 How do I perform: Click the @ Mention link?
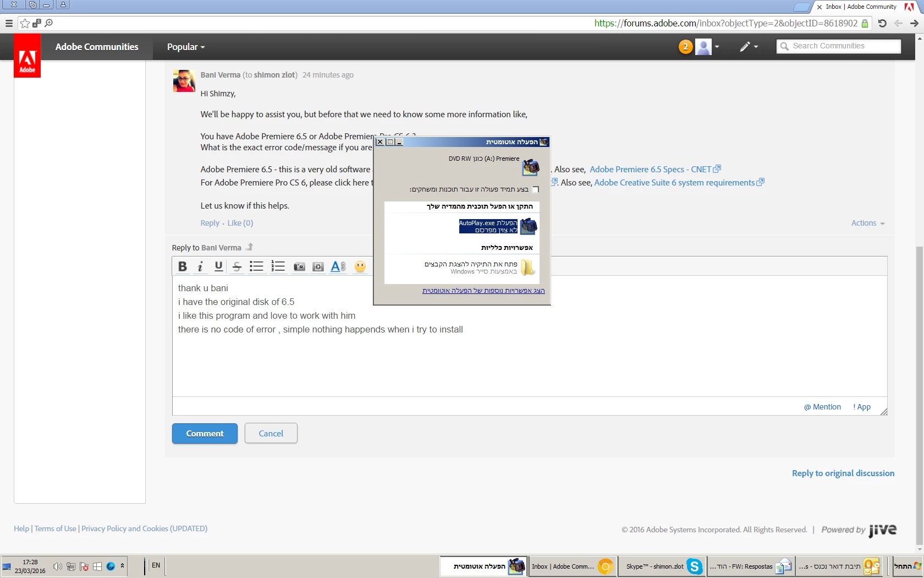pos(822,407)
